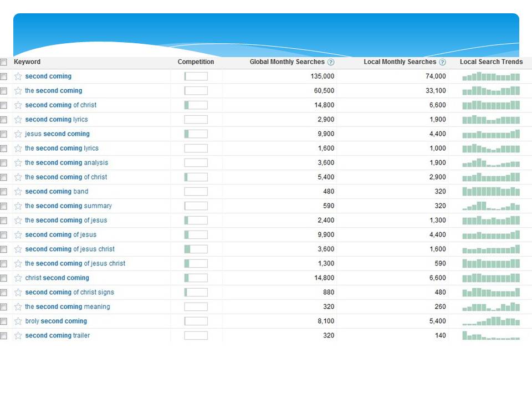Check the box for 'the second coming'

pos(4,91)
